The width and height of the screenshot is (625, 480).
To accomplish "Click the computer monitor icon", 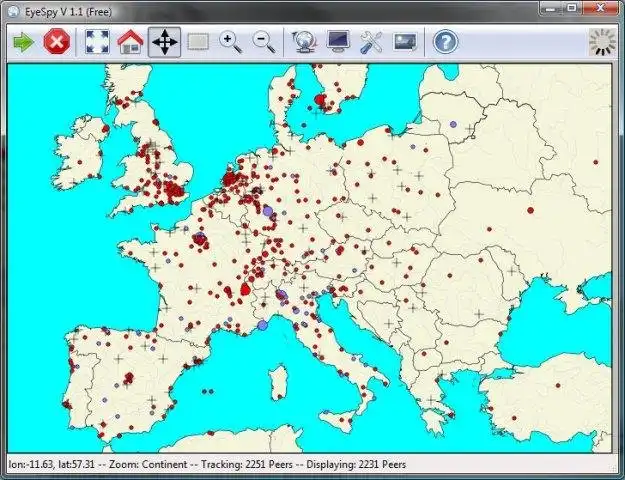I will tap(338, 42).
